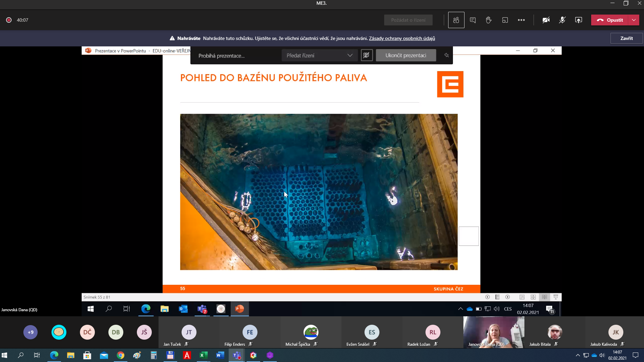Click the shared screen's CES language indicator
Screen dimensions: 644x362
(x=507, y=309)
